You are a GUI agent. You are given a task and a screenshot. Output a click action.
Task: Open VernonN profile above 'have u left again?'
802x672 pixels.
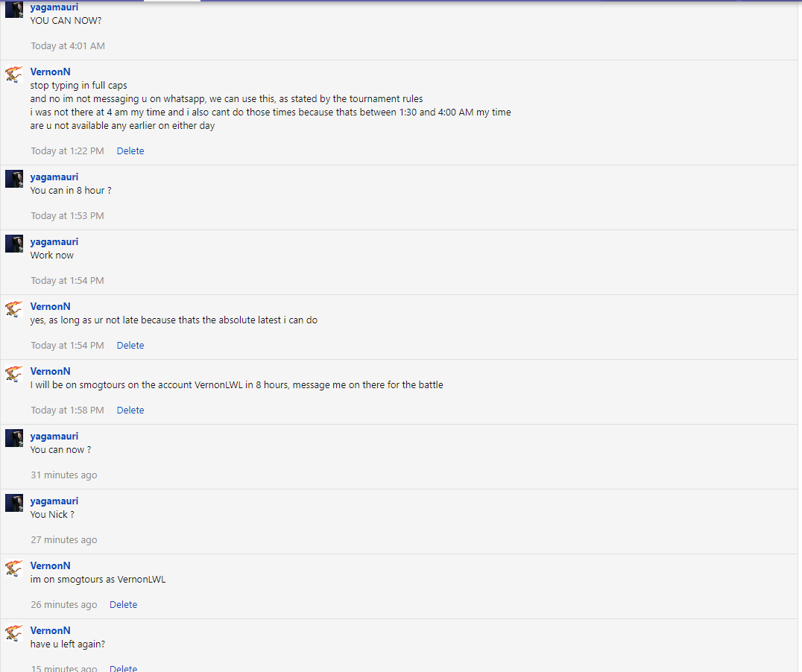pos(50,630)
